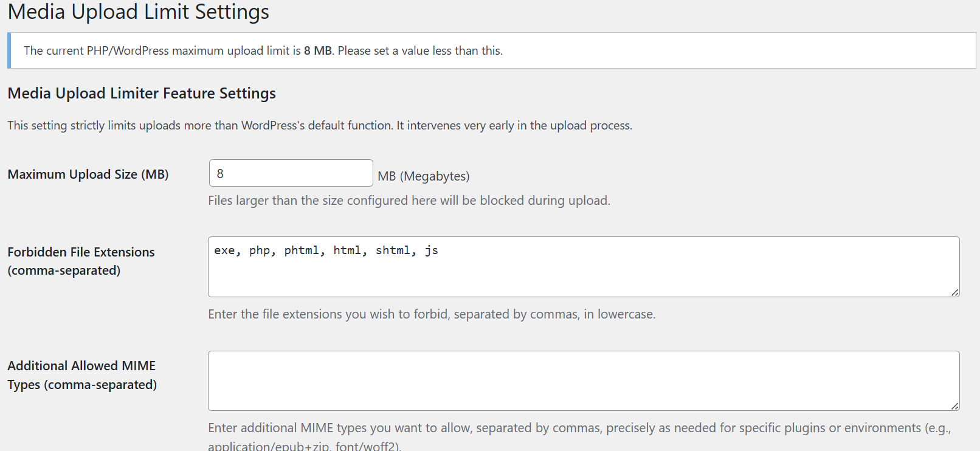The width and height of the screenshot is (980, 451).
Task: Click the "Enter additional MIME types" help text
Action: (x=579, y=428)
